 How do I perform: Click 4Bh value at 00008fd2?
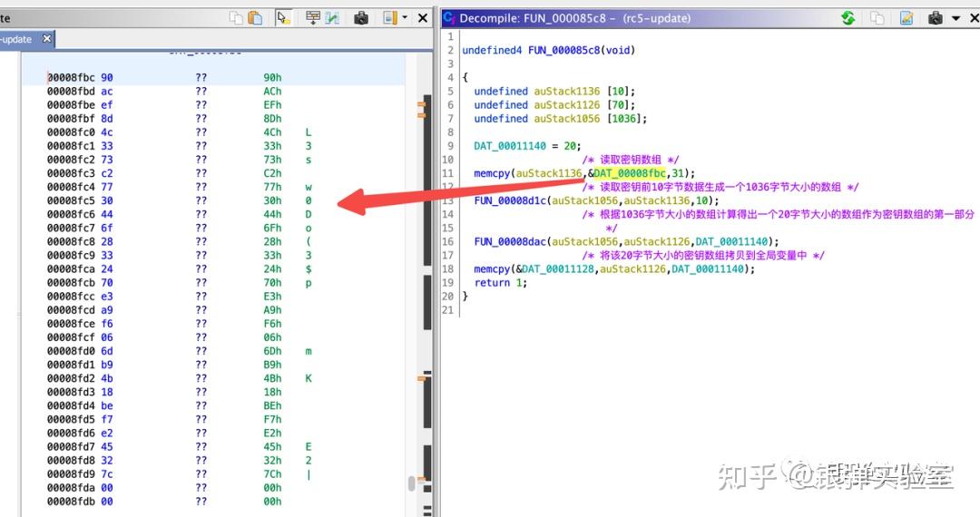point(272,378)
